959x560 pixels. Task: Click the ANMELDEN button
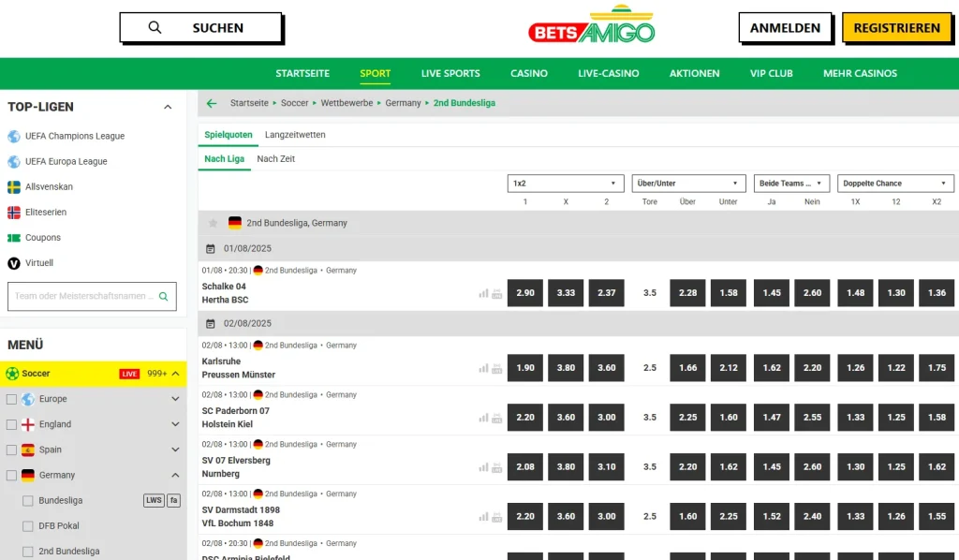[785, 28]
